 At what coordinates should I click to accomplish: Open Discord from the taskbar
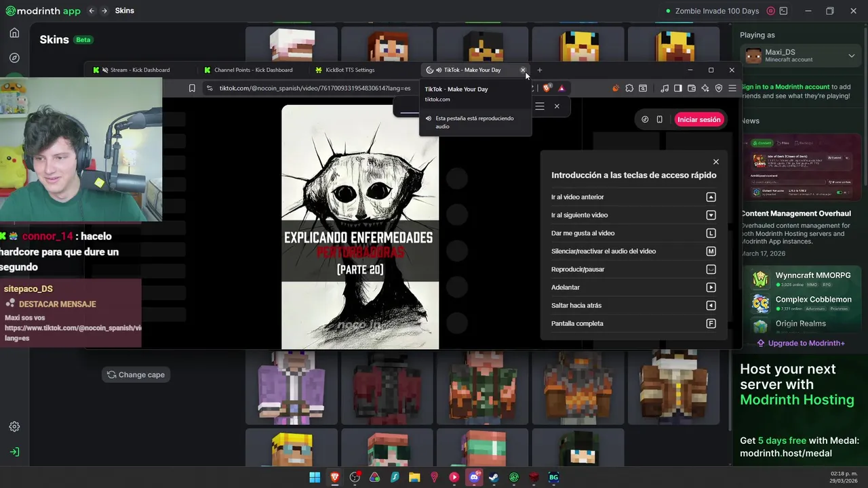[x=474, y=478]
